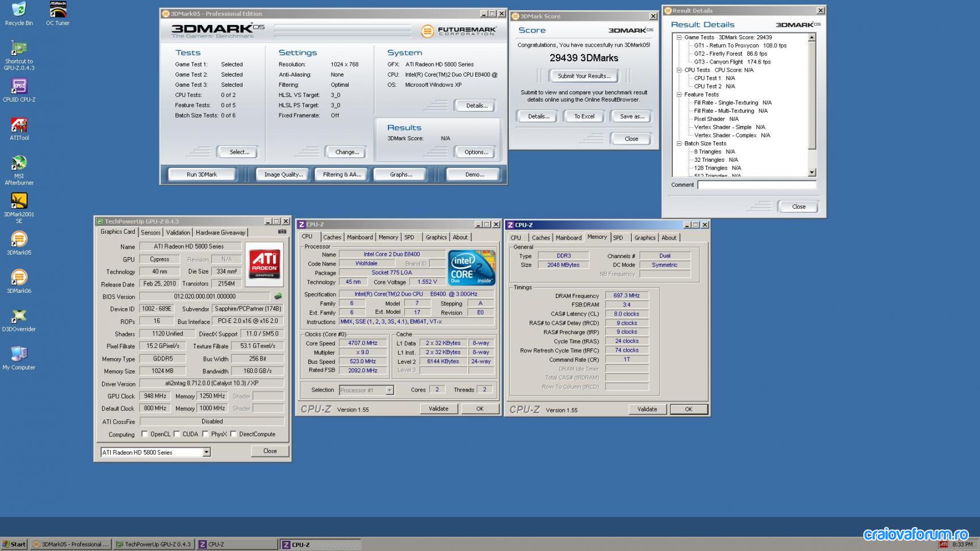This screenshot has height=551, width=980.
Task: Select the Shortcut to GPU-Z.0.4.3 icon
Action: click(x=19, y=56)
